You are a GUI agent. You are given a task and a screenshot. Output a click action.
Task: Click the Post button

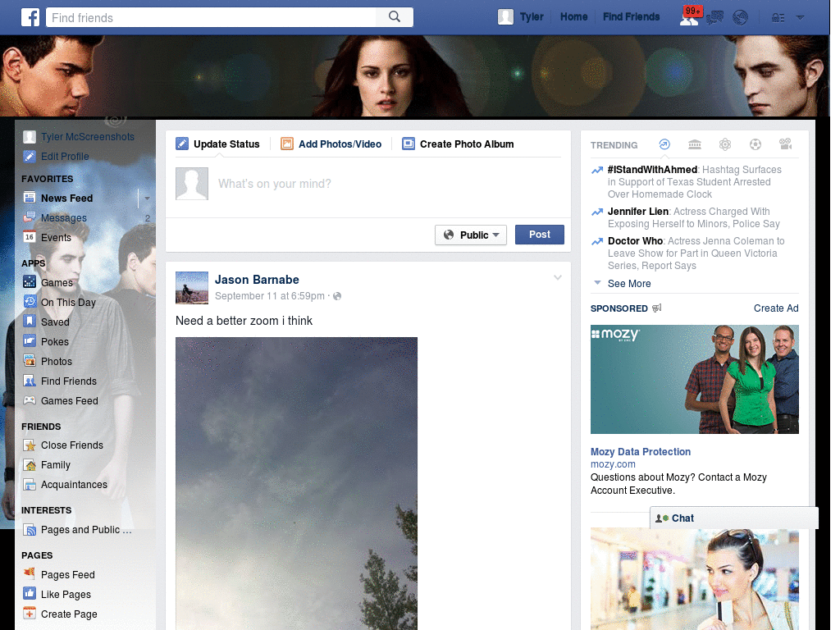click(540, 235)
